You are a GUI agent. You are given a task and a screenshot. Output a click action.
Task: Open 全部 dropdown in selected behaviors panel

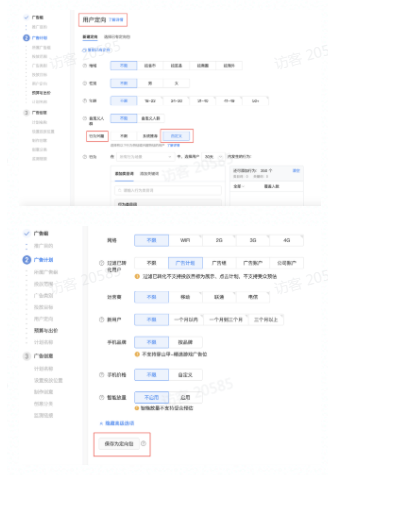pos(239,186)
